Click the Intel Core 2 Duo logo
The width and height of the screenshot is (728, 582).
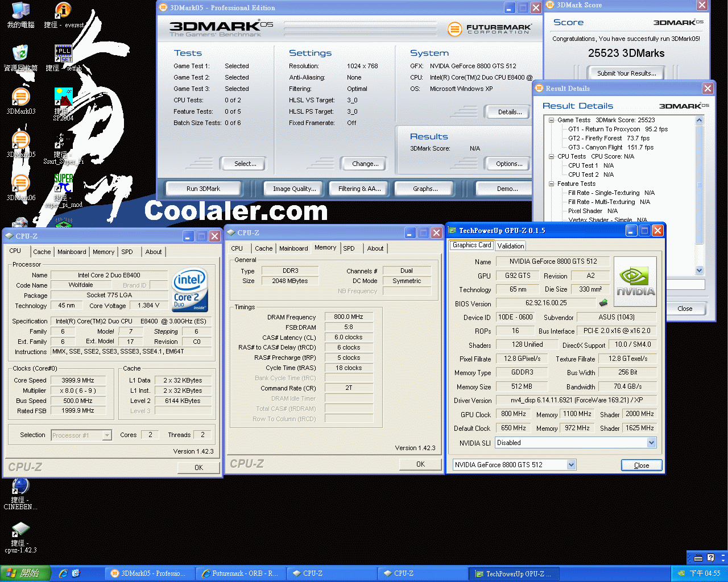click(x=190, y=289)
